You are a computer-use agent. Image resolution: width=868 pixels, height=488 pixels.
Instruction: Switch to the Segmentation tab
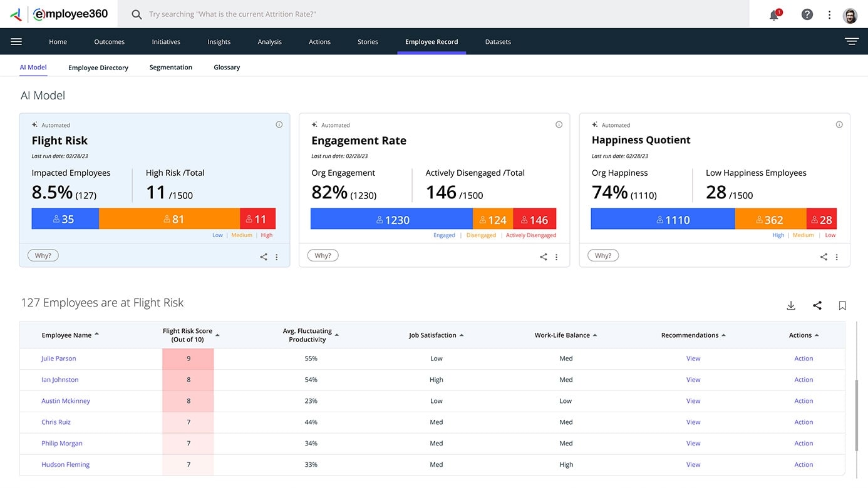(x=170, y=68)
